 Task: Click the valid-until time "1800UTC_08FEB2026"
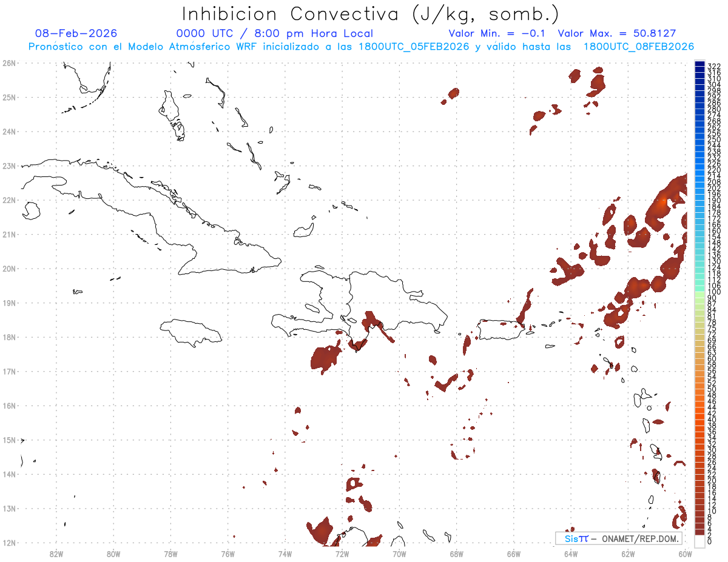coord(639,47)
